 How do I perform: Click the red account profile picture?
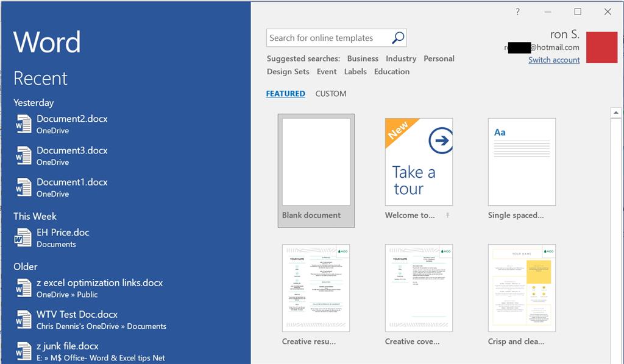pos(601,47)
